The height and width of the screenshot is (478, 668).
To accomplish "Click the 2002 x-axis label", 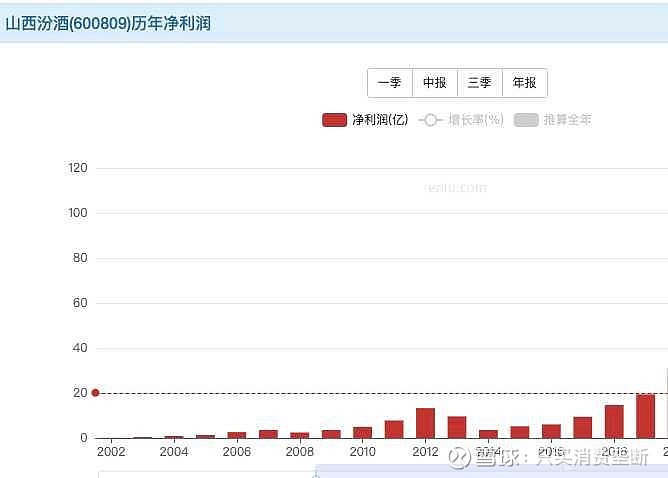I will click(111, 452).
